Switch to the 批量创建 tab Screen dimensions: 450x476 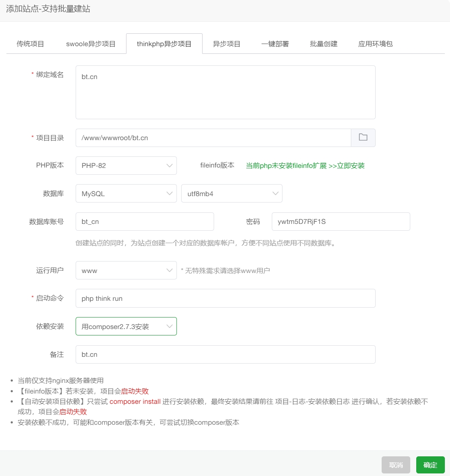[324, 43]
